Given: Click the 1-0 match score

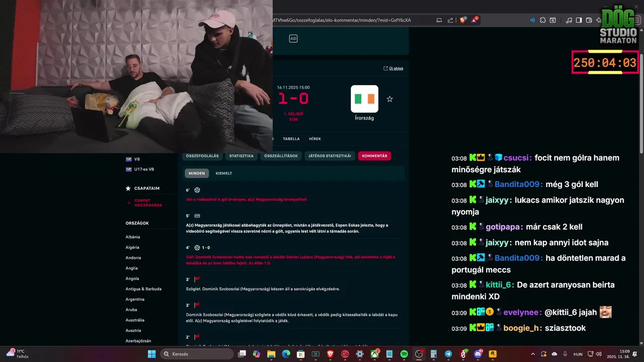Looking at the screenshot, I should pos(294,99).
